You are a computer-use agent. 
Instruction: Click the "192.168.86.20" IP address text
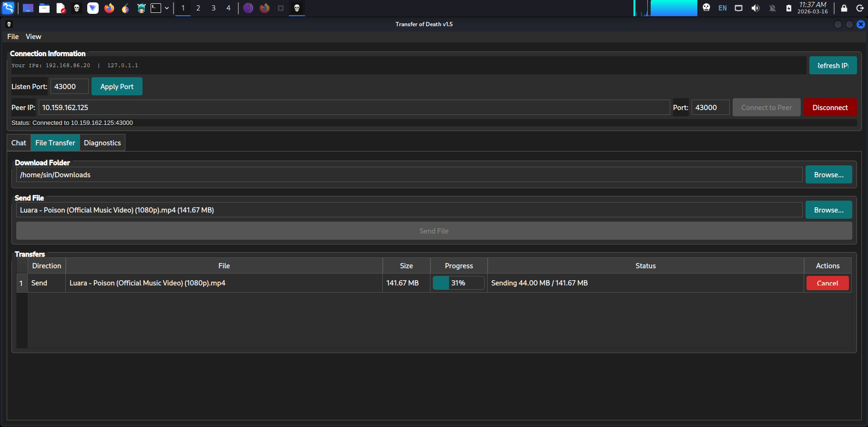(x=68, y=65)
